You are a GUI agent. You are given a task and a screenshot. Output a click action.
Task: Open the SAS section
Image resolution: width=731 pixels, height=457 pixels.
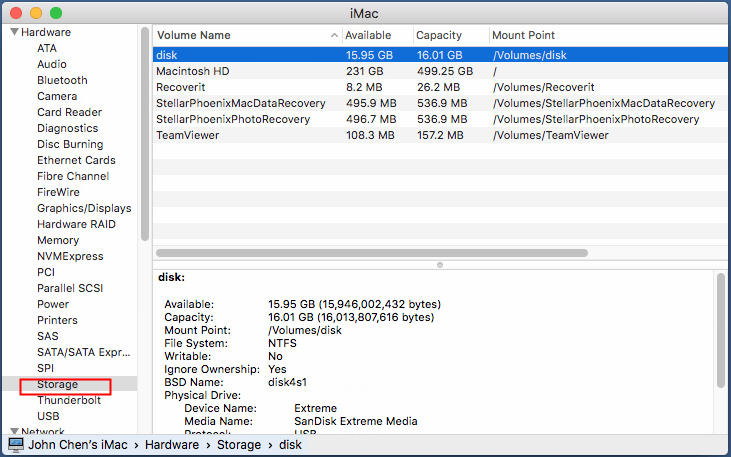coord(48,336)
